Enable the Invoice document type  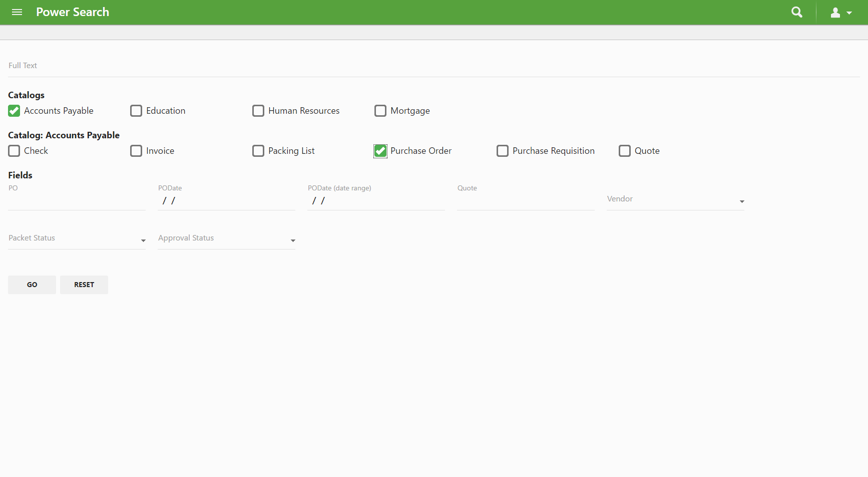[x=136, y=151]
